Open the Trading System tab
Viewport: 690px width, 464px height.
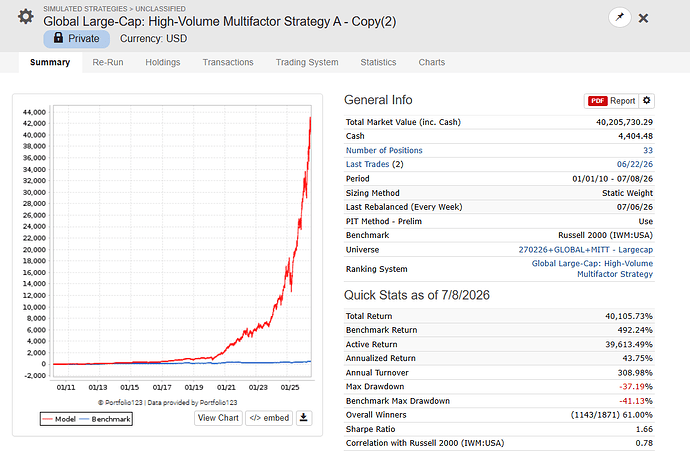(307, 62)
